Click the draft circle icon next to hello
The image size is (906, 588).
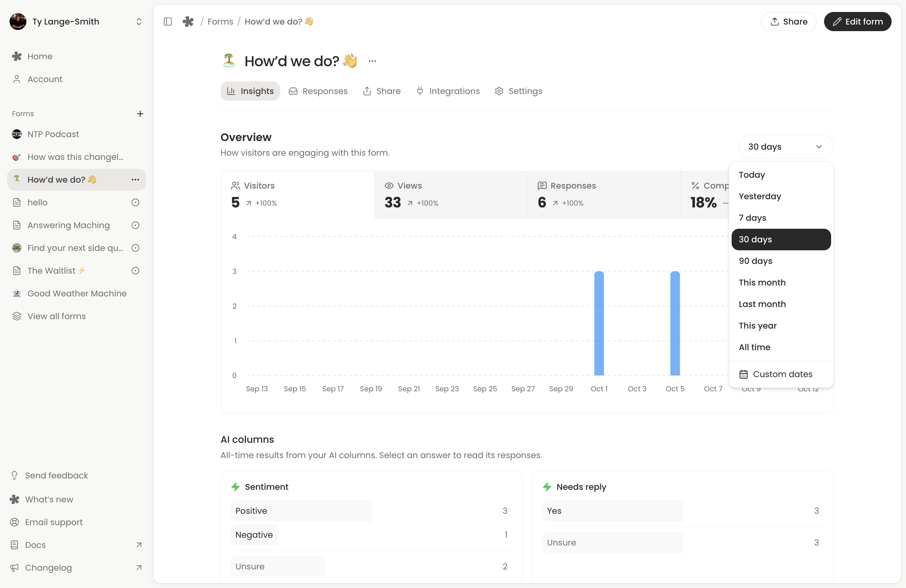135,202
